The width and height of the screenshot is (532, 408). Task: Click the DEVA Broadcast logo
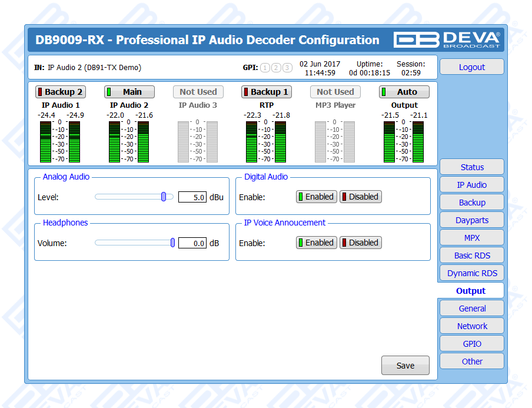click(447, 39)
